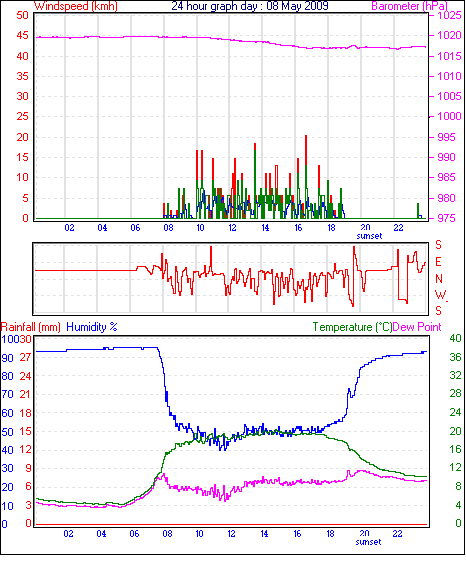Click the 08 hour tick on the bottom graph
The height and width of the screenshot is (566, 466).
pos(167,534)
